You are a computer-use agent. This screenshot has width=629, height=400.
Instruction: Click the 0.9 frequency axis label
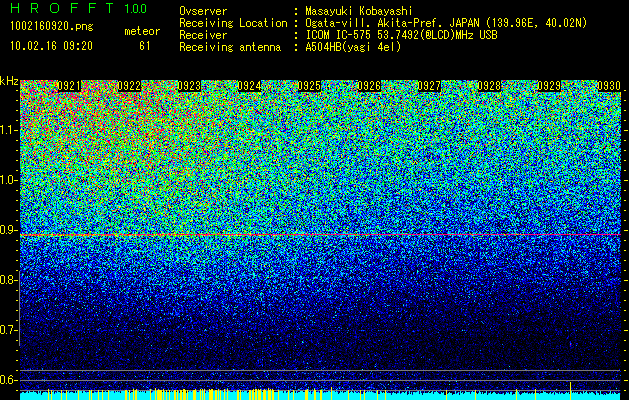pyautogui.click(x=9, y=230)
